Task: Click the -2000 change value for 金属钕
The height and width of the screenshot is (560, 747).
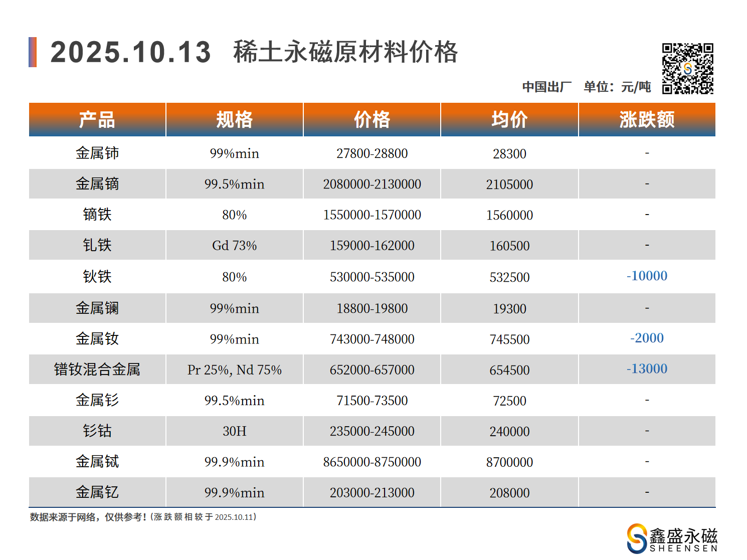Action: tap(647, 338)
